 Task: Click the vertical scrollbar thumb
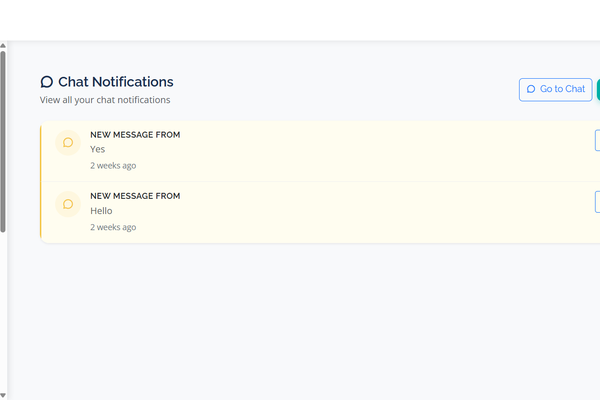pyautogui.click(x=3, y=140)
